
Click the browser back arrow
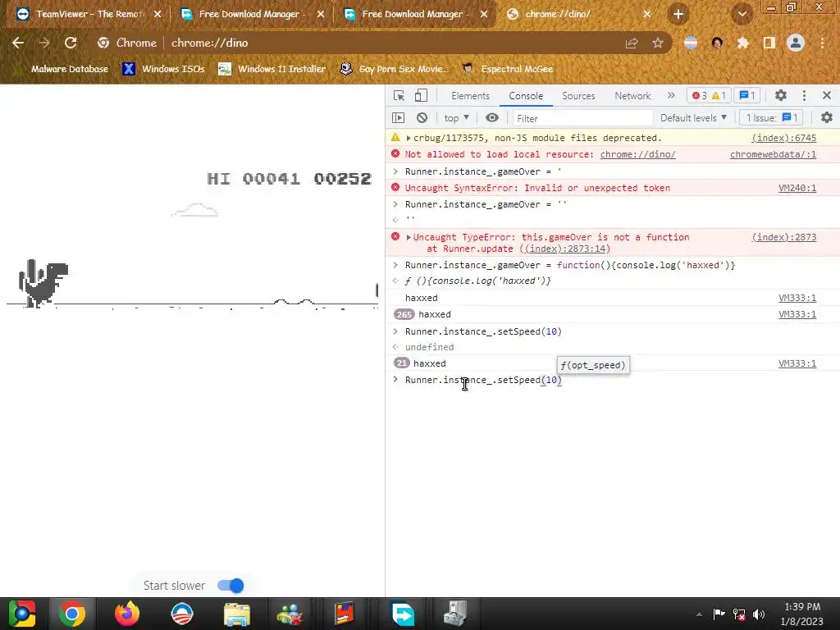[18, 43]
